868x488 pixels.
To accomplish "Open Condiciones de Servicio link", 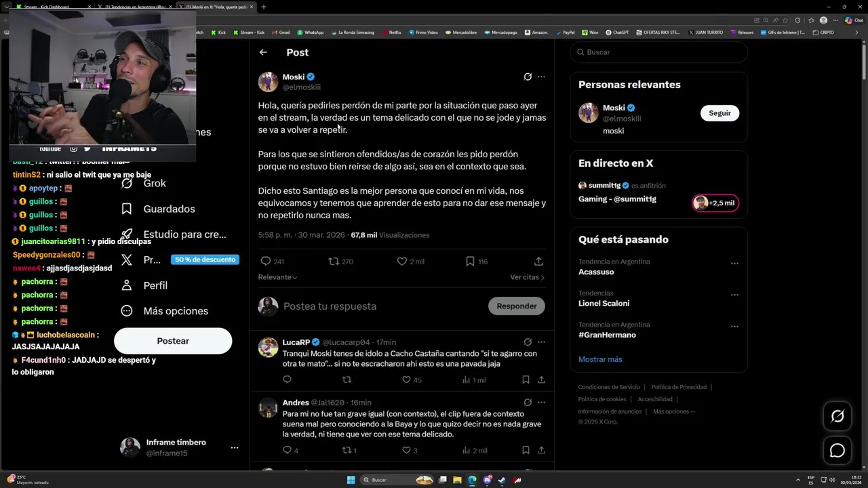I will coord(608,387).
